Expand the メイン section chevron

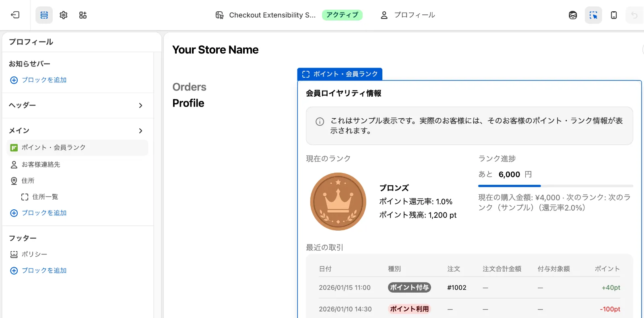pyautogui.click(x=140, y=131)
